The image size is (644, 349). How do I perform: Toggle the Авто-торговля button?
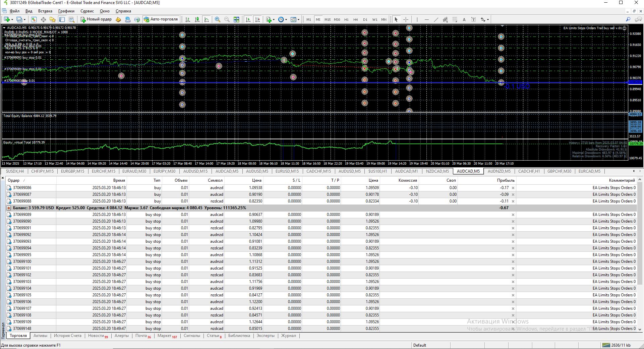(161, 19)
